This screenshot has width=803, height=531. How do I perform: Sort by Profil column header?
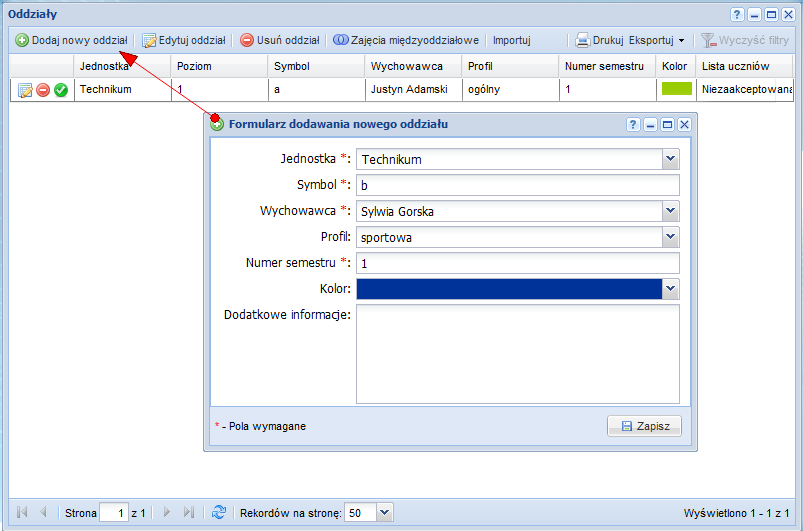click(x=510, y=66)
